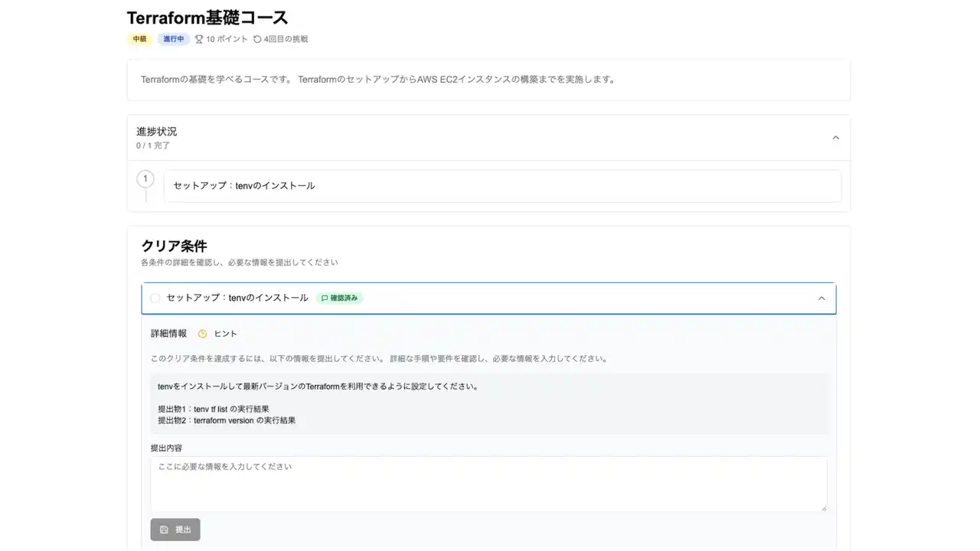Focus the 提出内容 text area
The image size is (980, 551).
pos(488,484)
